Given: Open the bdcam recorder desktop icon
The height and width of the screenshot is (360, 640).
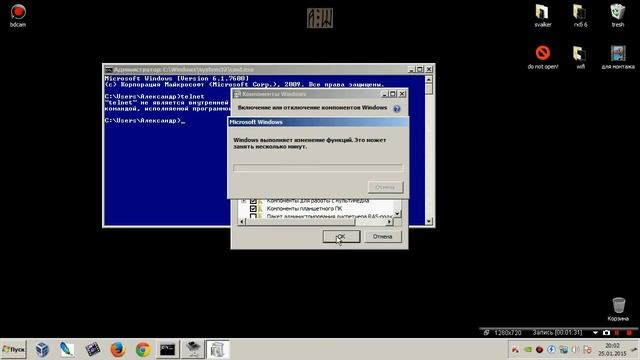Looking at the screenshot, I should (x=18, y=16).
